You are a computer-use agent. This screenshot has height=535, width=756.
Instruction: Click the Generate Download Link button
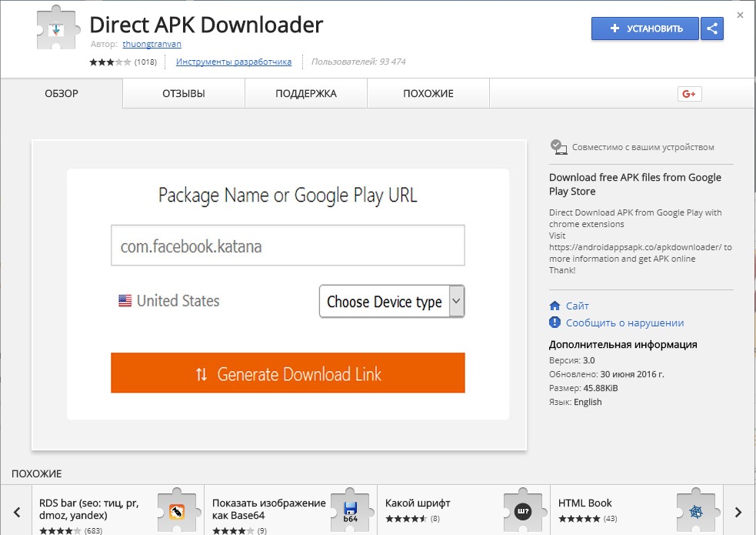288,373
